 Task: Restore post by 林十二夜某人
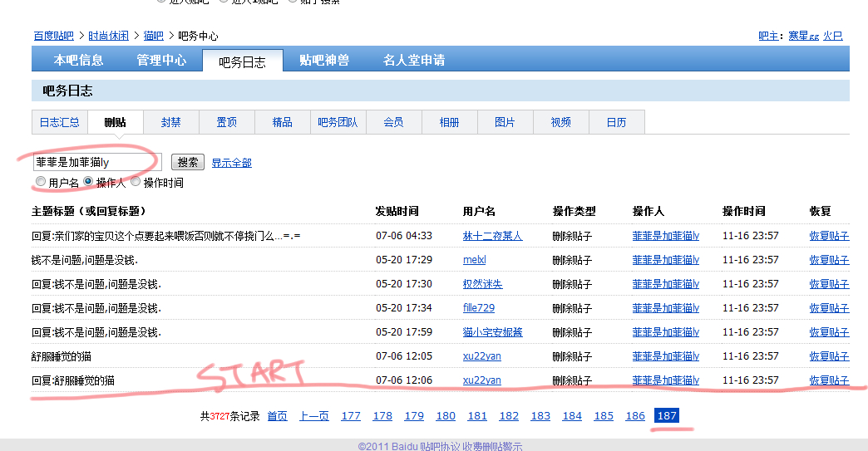829,236
